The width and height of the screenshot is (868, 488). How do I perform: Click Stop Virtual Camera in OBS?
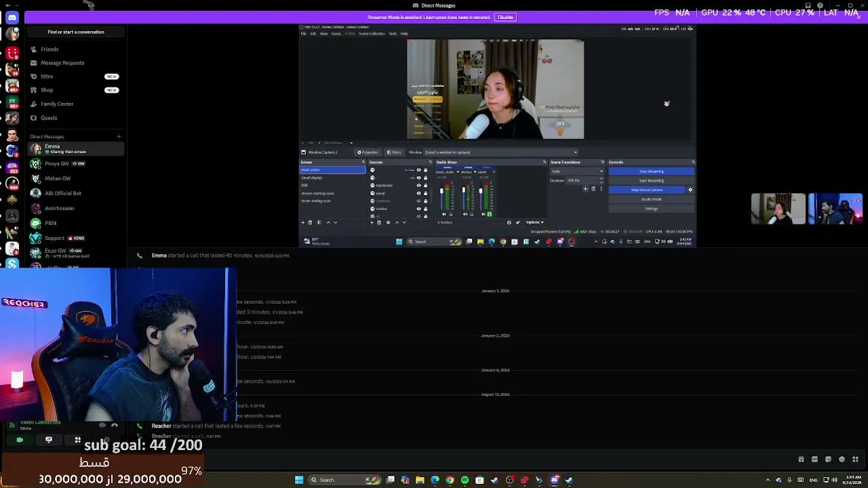click(647, 190)
